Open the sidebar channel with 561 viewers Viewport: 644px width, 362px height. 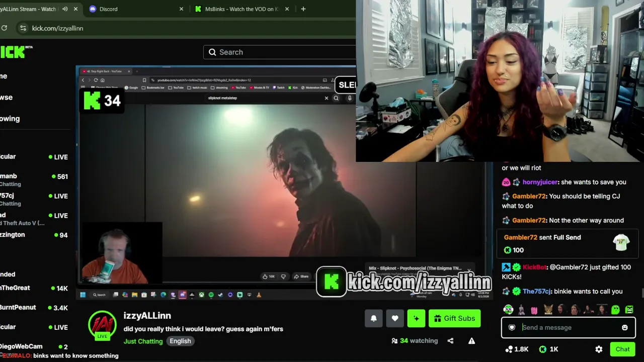coord(34,180)
